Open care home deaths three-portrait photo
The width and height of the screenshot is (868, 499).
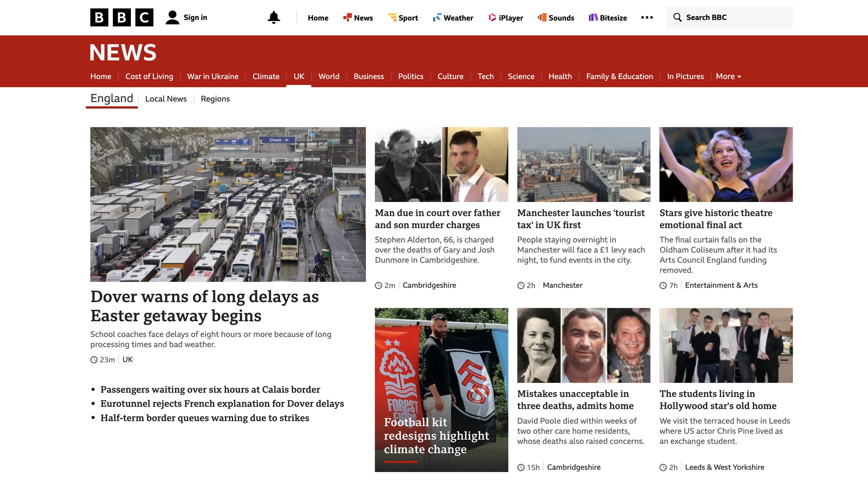coord(584,345)
